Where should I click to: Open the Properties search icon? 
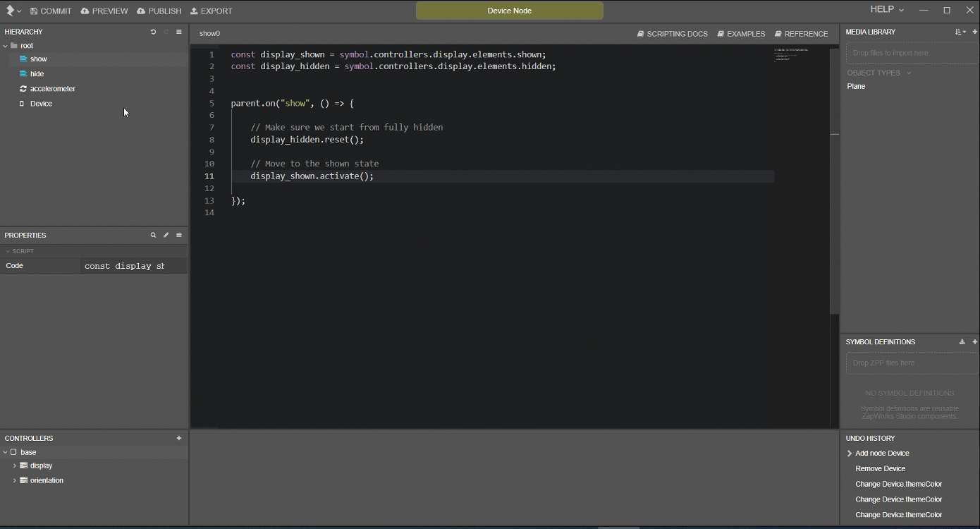153,235
